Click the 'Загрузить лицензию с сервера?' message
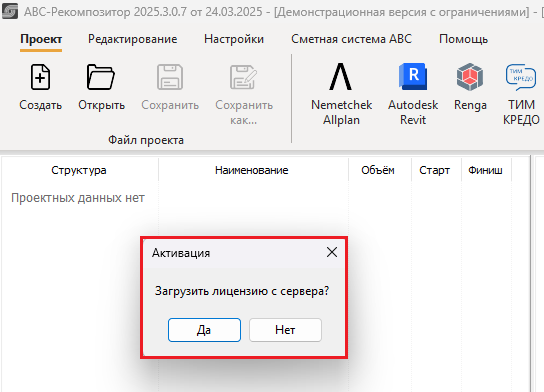This screenshot has height=392, width=544. coord(242,291)
